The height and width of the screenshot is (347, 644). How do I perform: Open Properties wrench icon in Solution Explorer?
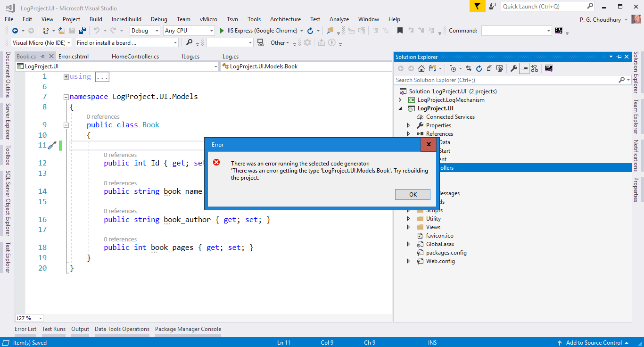click(514, 68)
